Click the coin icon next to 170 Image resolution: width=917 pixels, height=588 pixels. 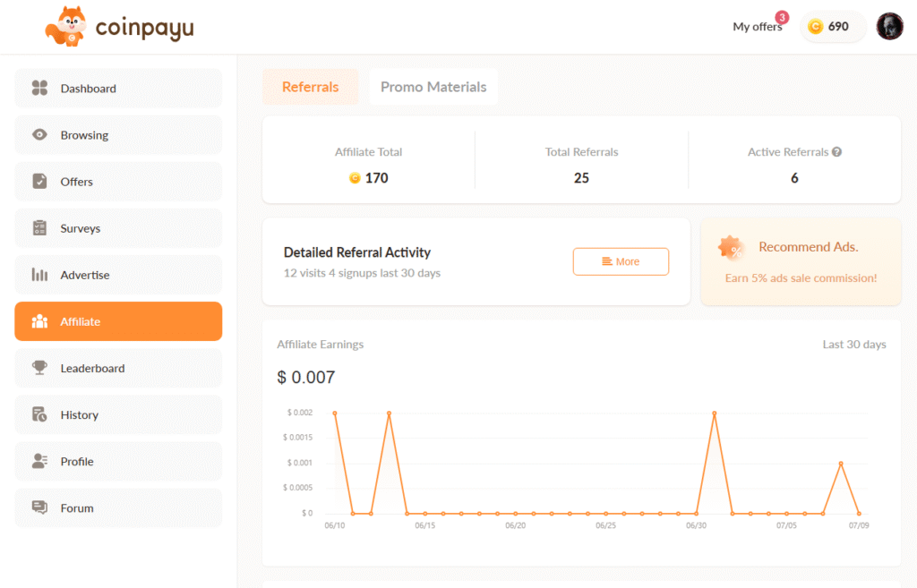(355, 178)
